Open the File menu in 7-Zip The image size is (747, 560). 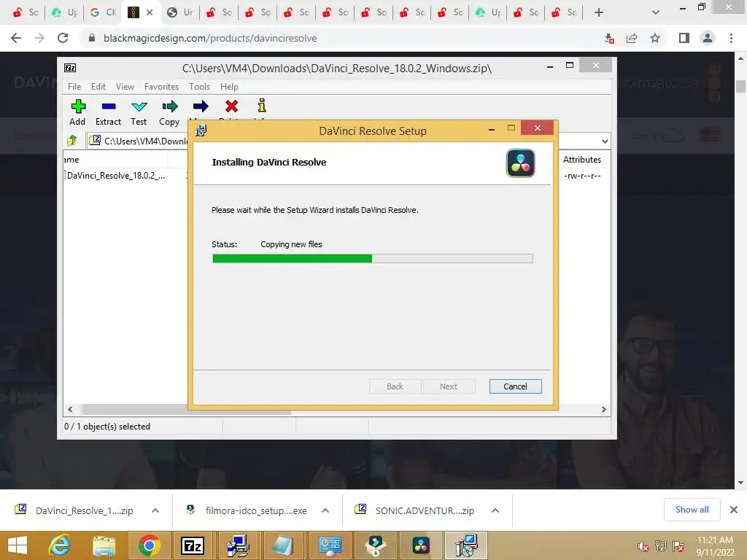pos(74,87)
